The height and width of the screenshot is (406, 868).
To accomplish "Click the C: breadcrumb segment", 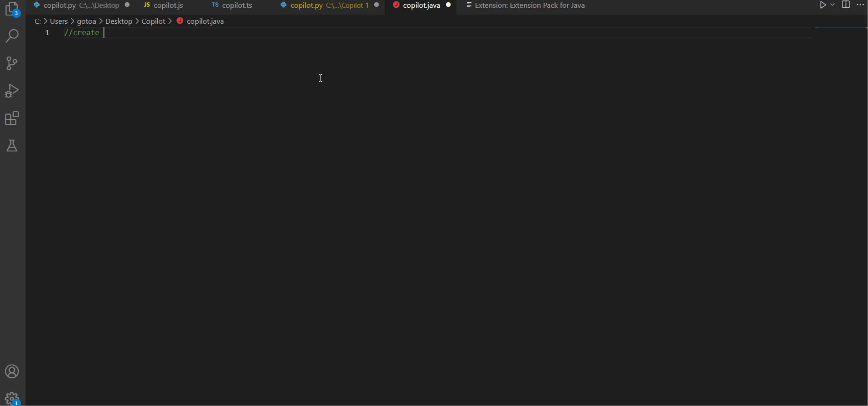I will tap(38, 21).
